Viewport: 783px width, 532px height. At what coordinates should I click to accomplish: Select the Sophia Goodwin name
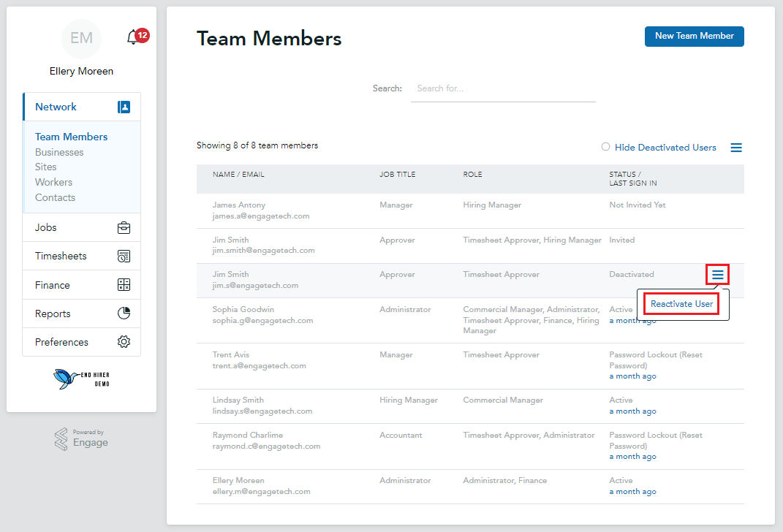coord(243,309)
